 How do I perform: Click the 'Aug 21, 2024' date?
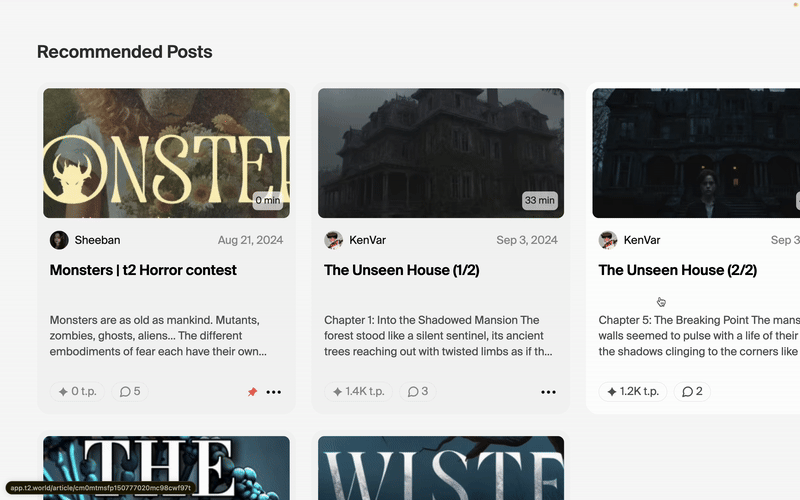(x=250, y=240)
